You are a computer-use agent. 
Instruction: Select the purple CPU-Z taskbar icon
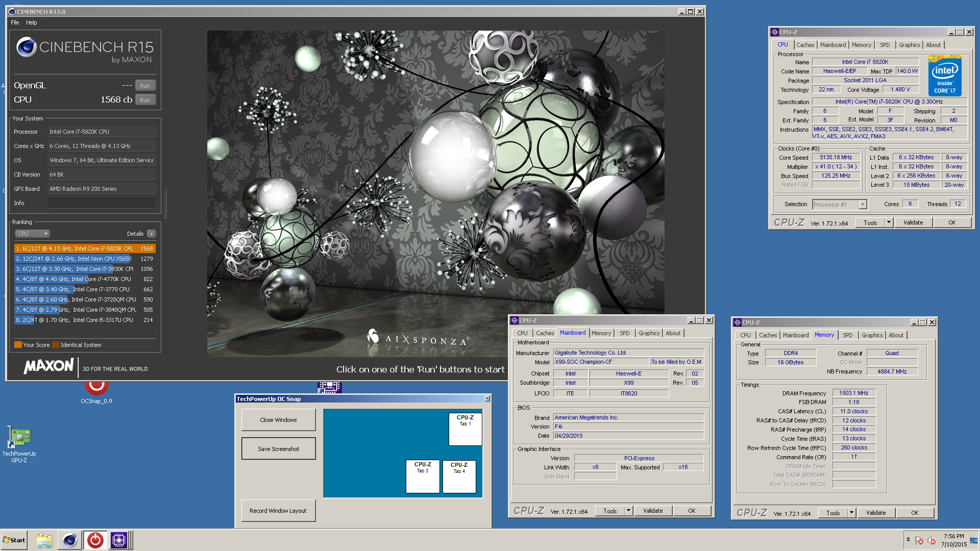click(119, 540)
